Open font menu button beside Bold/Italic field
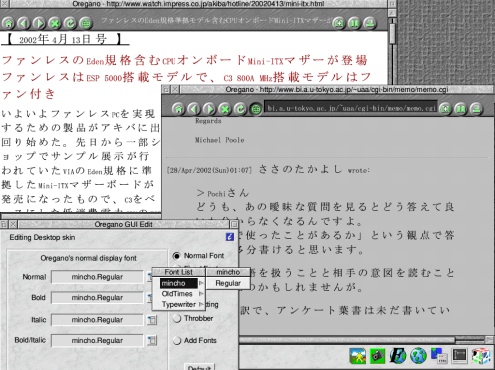Viewport: 495px width, 370px height. coord(152,340)
